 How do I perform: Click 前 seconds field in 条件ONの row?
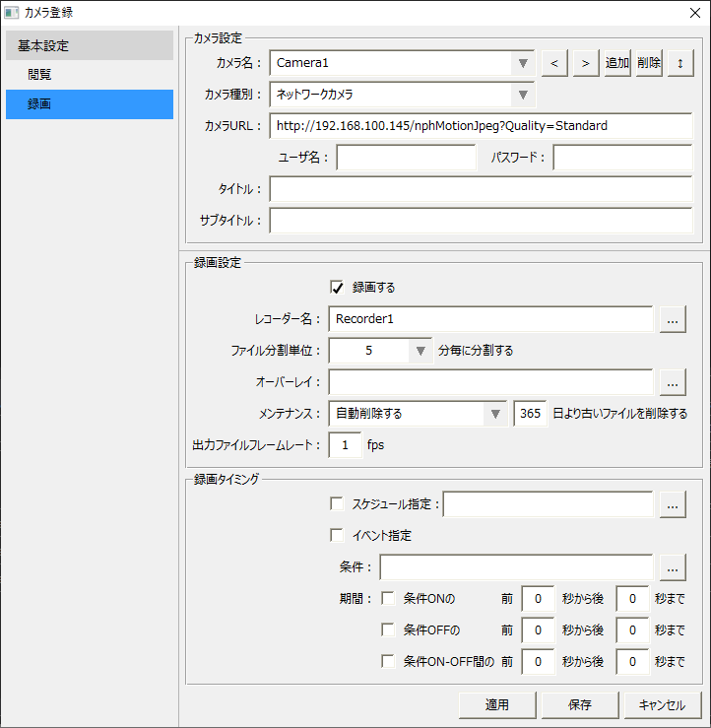tap(538, 599)
